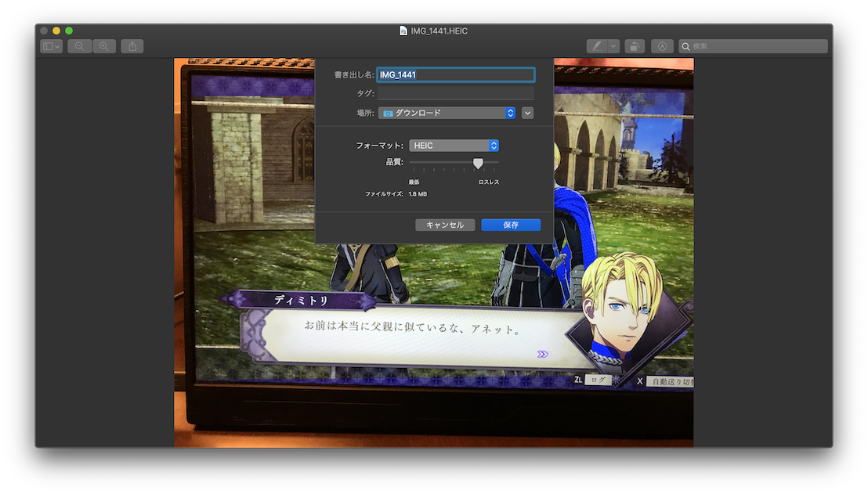
Task: Open the 場所 ダウンロード location dropdown
Action: 447,113
